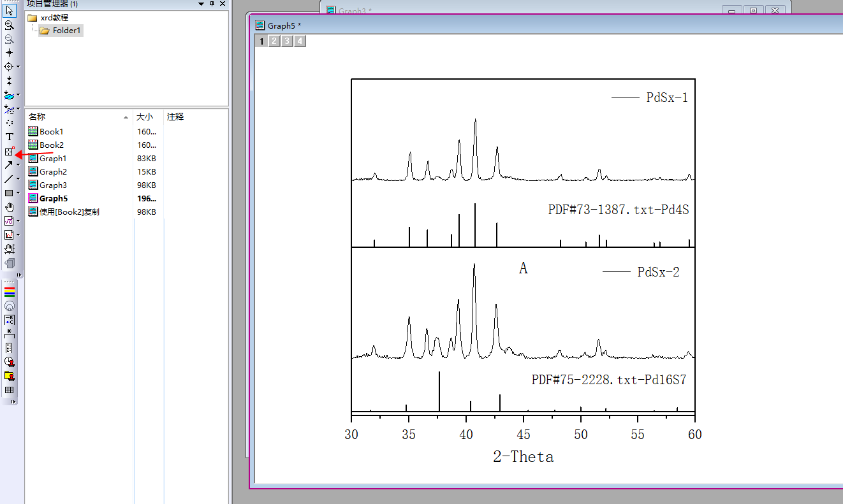Click the vertical scale ruler icon
Image resolution: width=843 pixels, height=504 pixels.
coord(10,348)
